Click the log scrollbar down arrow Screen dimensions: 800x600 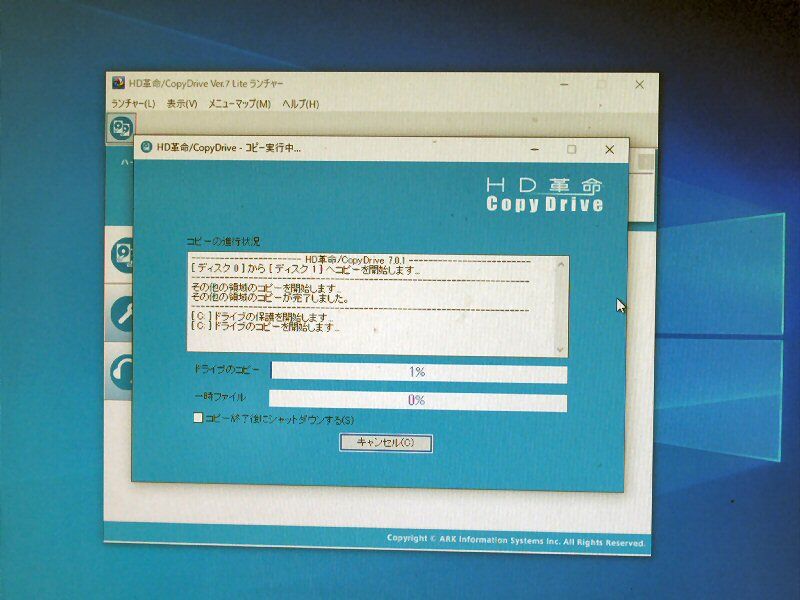[560, 349]
